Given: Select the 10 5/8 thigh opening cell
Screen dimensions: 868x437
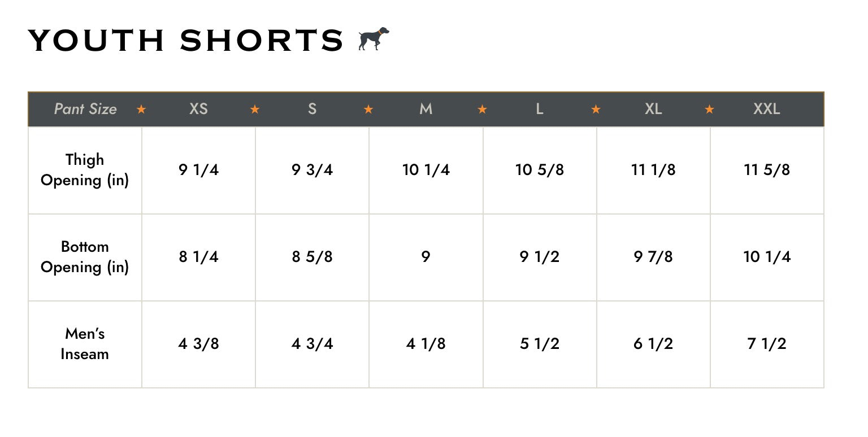Looking at the screenshot, I should coord(540,170).
